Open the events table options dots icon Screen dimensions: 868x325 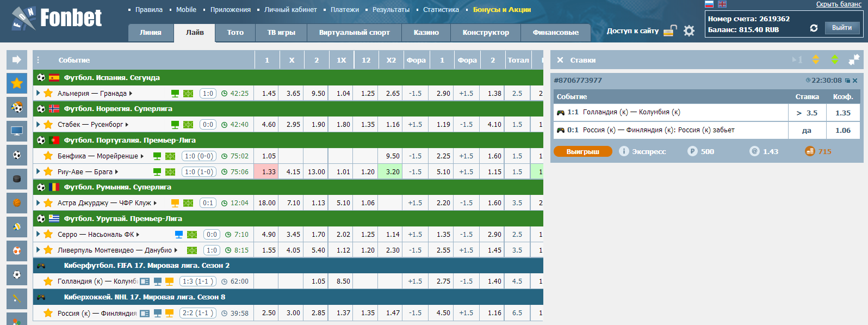(38, 60)
